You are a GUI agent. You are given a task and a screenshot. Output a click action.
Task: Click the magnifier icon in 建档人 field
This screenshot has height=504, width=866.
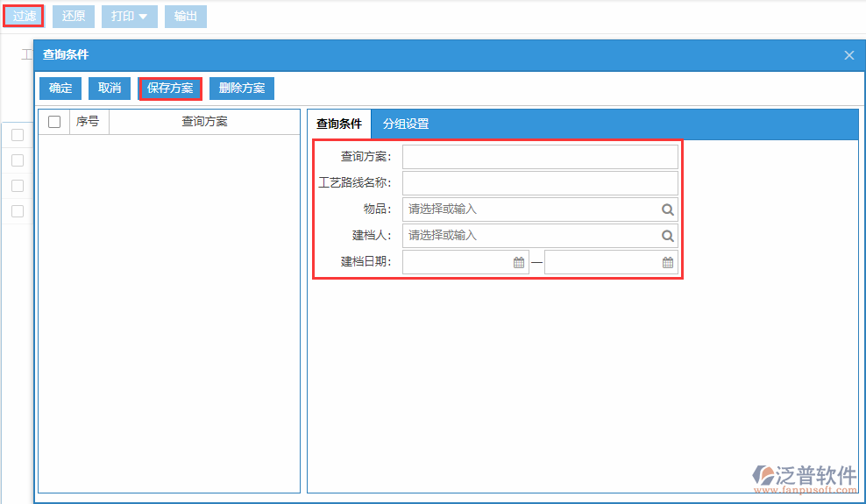[667, 236]
